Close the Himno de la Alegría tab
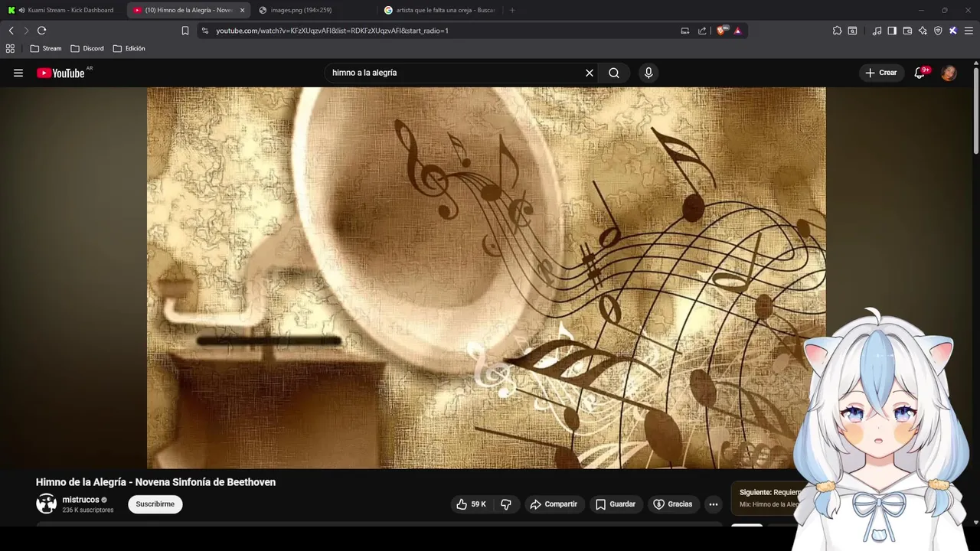Viewport: 980px width, 551px height. point(242,10)
